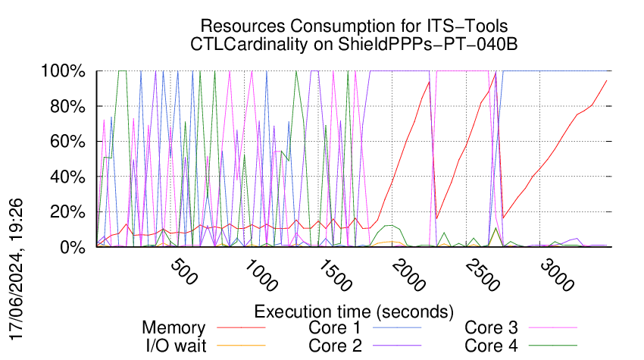Screen dimensions: 644x360
Task: Click the 1500 x-axis tick label
Action: click(335, 275)
